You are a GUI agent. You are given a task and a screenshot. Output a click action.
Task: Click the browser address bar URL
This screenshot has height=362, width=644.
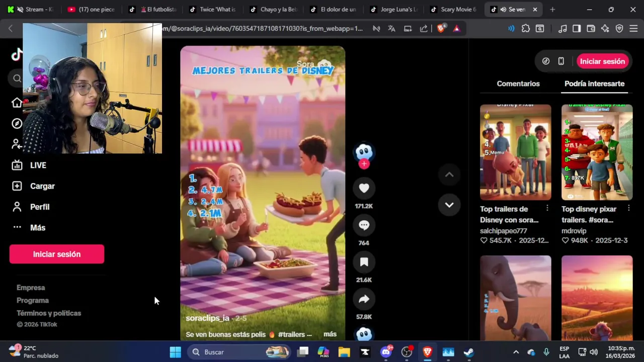(262, 29)
